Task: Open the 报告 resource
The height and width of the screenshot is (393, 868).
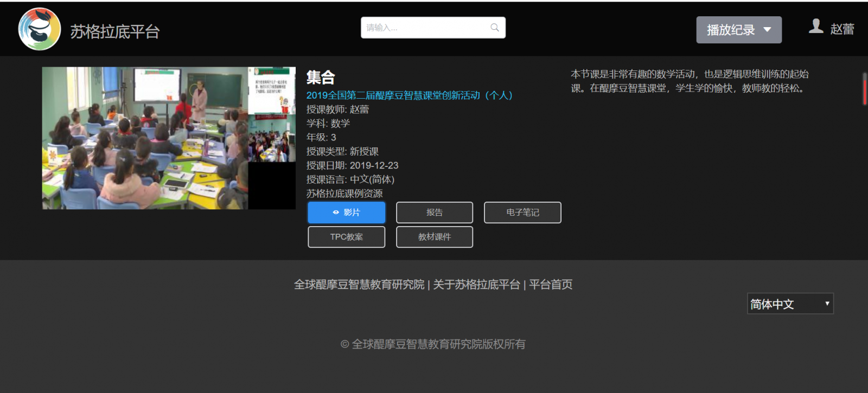Action: [x=434, y=212]
